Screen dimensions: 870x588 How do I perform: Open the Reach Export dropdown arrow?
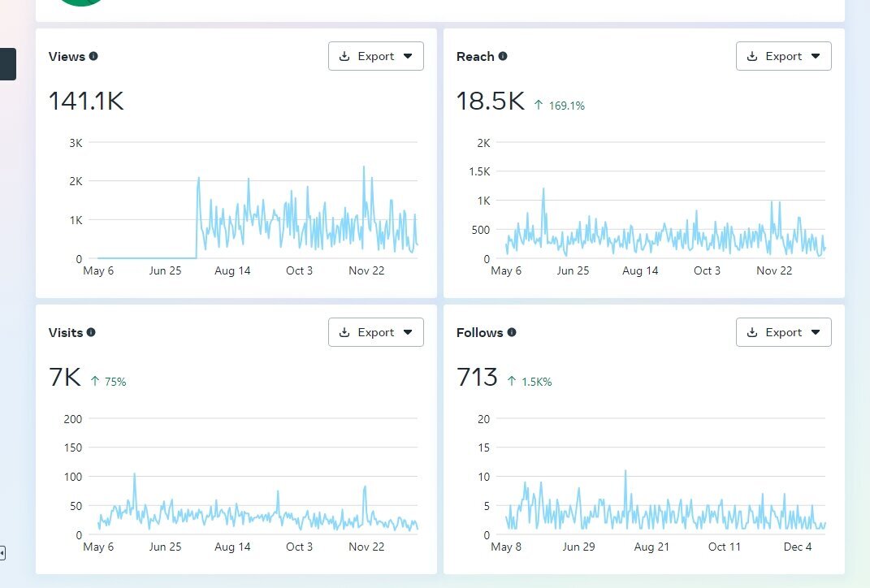pyautogui.click(x=816, y=57)
